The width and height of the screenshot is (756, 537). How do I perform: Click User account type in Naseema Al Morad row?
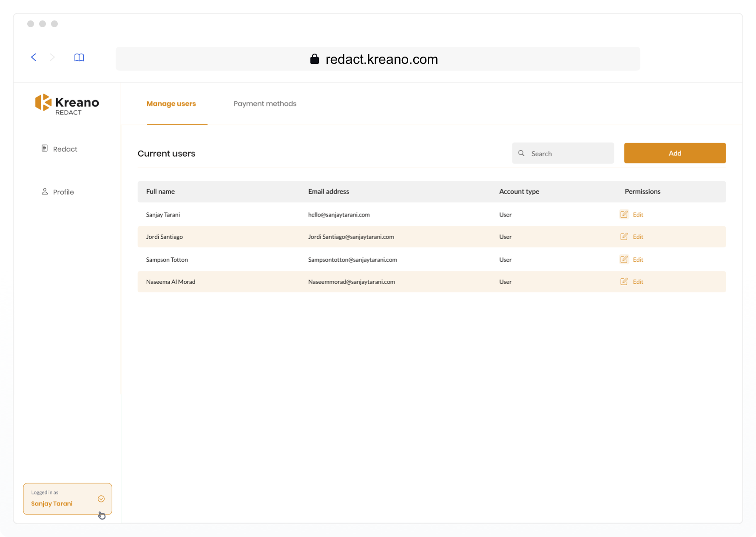pos(505,282)
